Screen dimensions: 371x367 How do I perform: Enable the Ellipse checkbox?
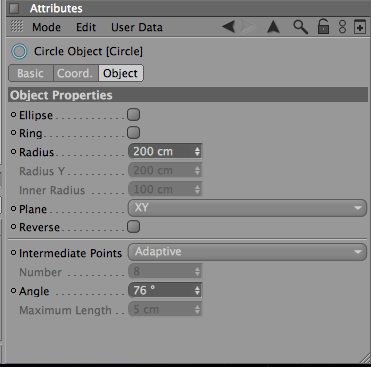133,115
